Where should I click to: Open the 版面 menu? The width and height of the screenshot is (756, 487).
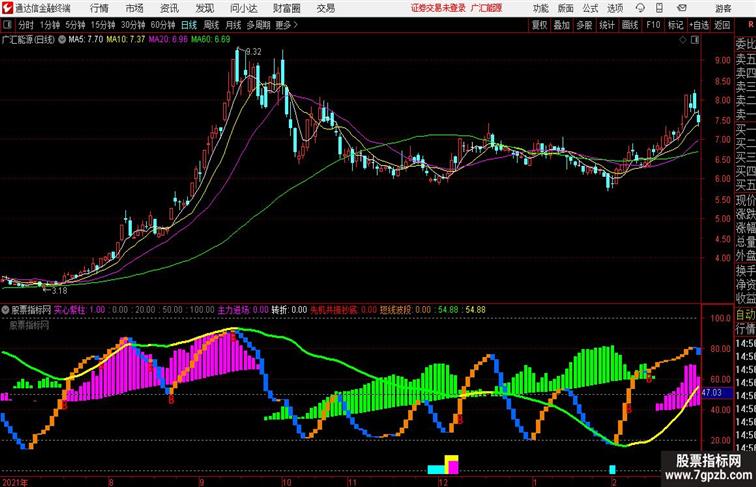point(566,8)
